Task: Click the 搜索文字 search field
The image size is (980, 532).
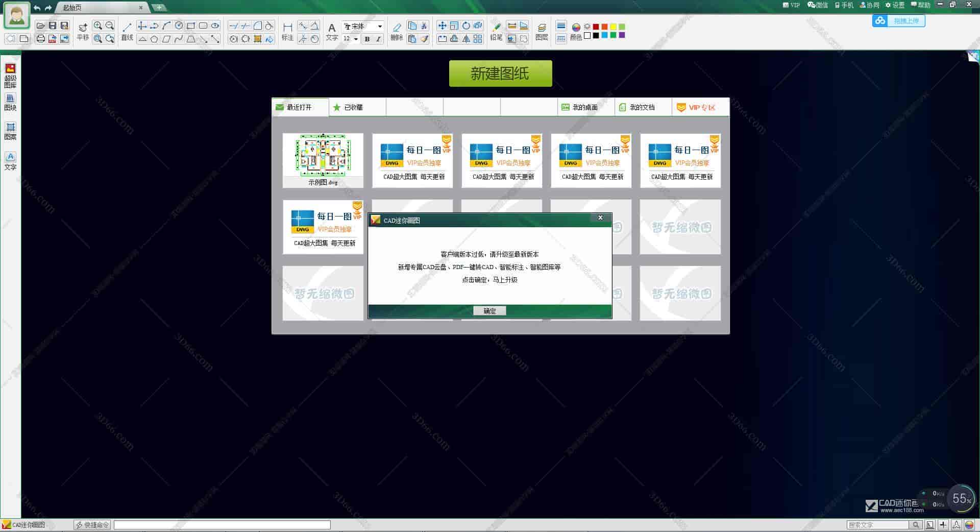Action: [878, 524]
